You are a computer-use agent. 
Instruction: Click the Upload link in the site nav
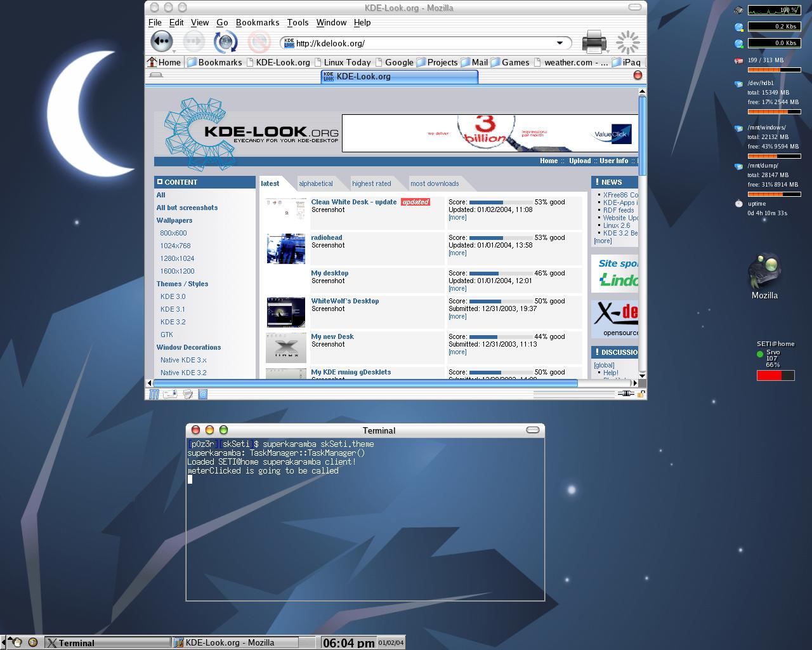click(x=580, y=161)
